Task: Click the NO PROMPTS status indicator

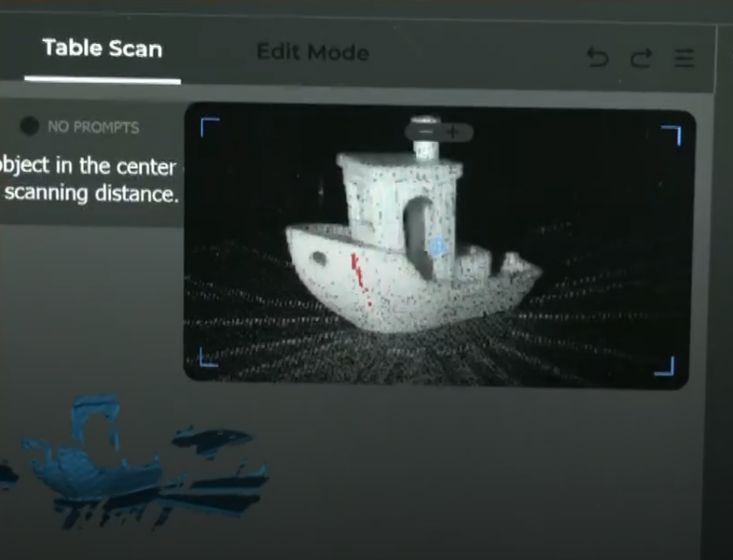Action: click(80, 126)
